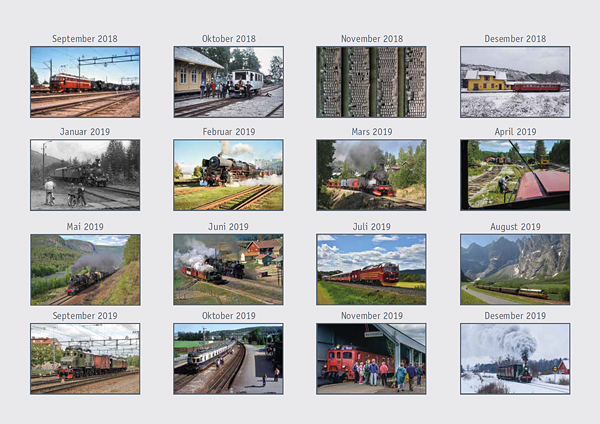
Task: Click the 'April 2019' caption
Action: (515, 132)
